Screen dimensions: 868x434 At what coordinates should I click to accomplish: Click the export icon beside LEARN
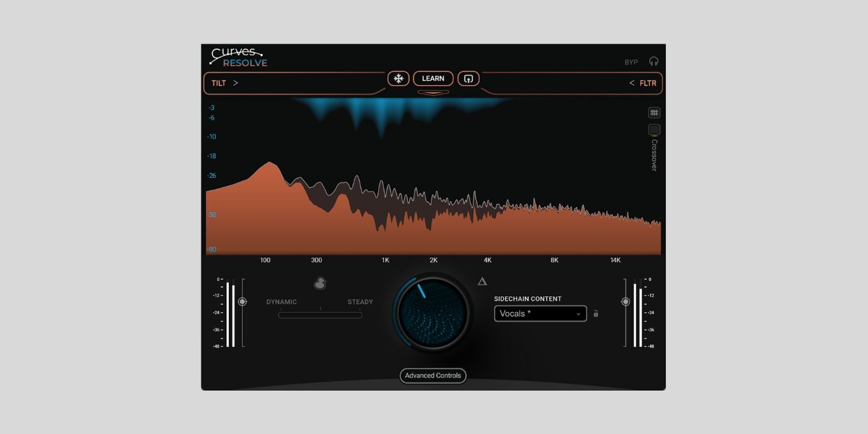pos(469,79)
